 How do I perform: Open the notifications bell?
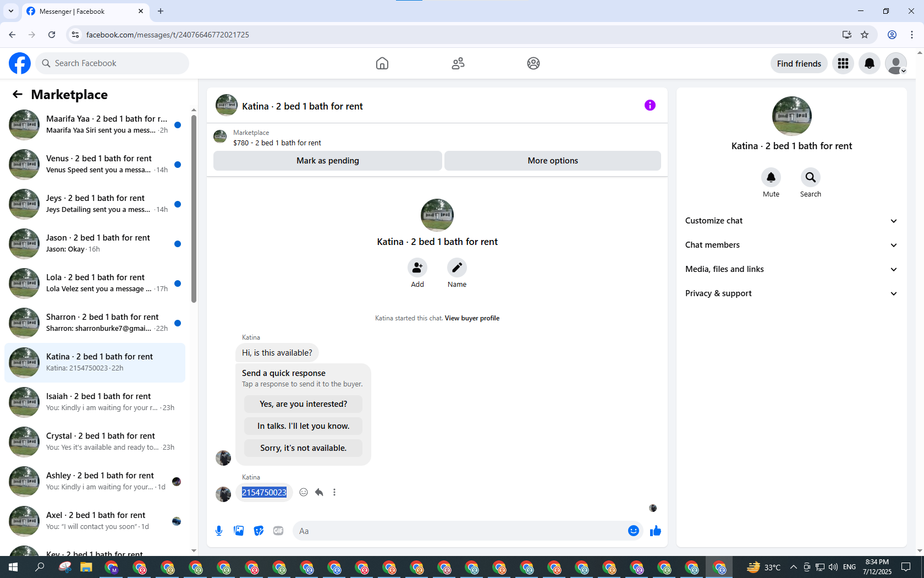(x=870, y=63)
